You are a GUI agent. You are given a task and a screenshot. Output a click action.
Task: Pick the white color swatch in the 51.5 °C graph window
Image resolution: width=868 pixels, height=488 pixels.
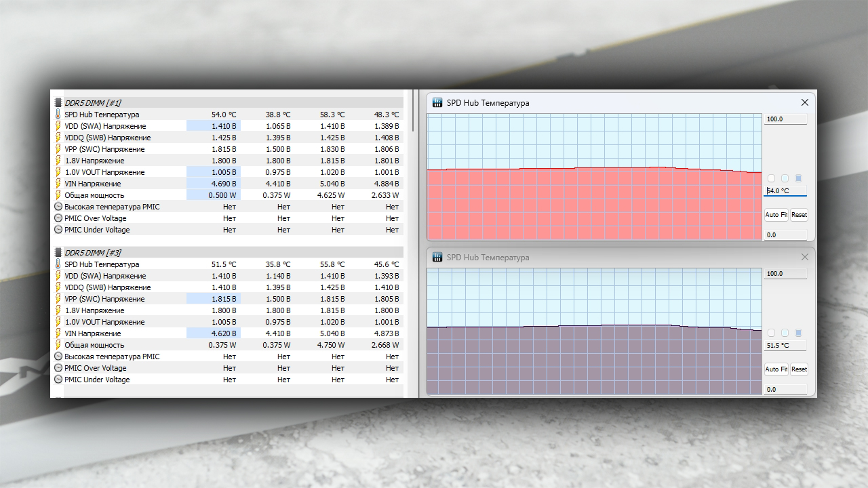click(771, 333)
